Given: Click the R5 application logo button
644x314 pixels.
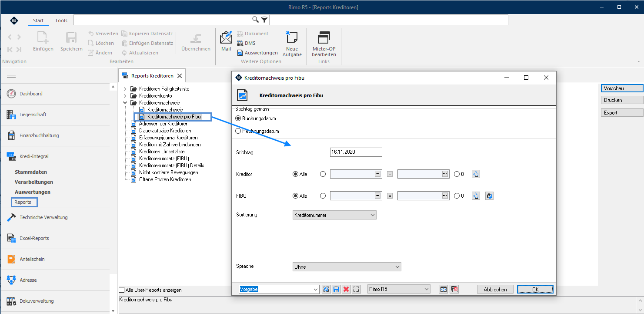Looking at the screenshot, I should point(14,20).
